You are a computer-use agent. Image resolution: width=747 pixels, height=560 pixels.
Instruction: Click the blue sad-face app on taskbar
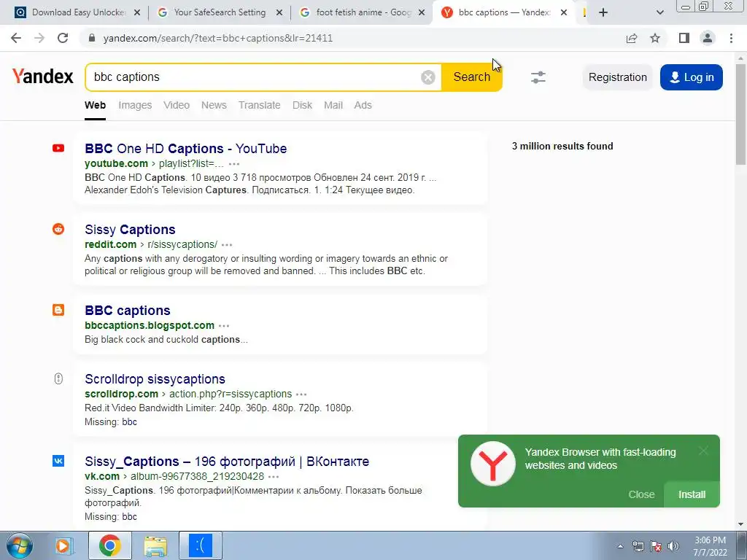[201, 545]
